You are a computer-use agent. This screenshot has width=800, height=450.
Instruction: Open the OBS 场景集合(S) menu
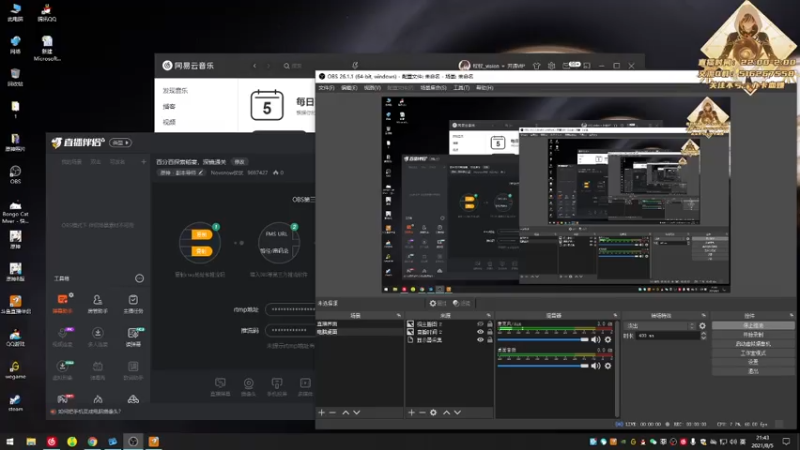pos(433,88)
